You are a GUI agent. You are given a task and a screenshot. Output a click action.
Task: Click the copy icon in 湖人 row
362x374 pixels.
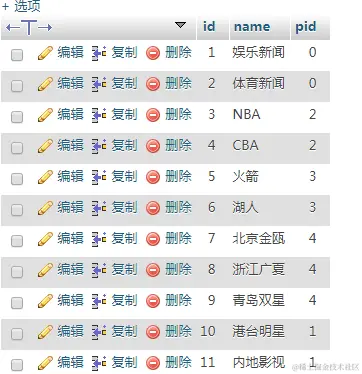pos(99,208)
